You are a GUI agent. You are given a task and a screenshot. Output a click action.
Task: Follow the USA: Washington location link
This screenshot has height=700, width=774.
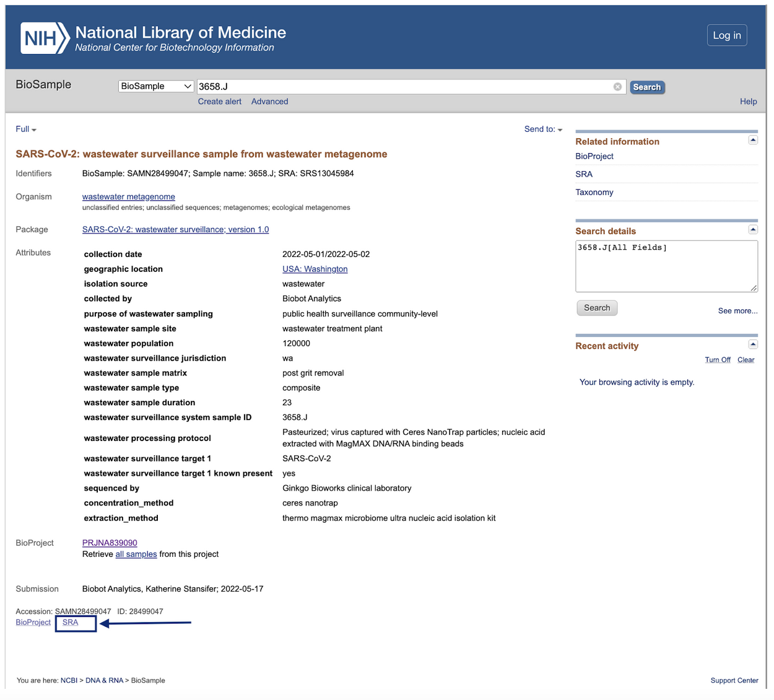click(x=315, y=269)
